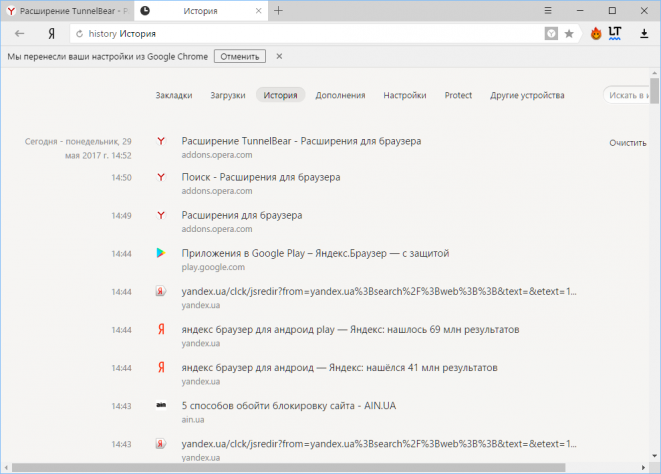Click the vertical scrollbar thumb
The height and width of the screenshot is (474, 661).
tap(654, 90)
